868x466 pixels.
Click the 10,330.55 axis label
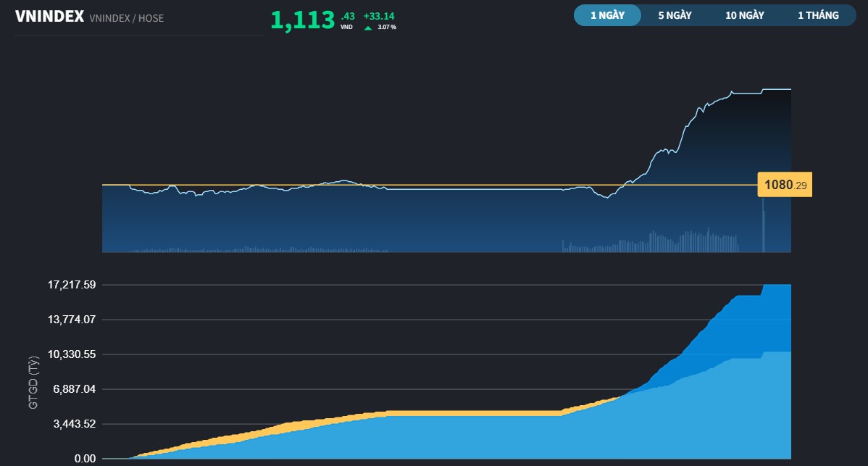coord(72,354)
